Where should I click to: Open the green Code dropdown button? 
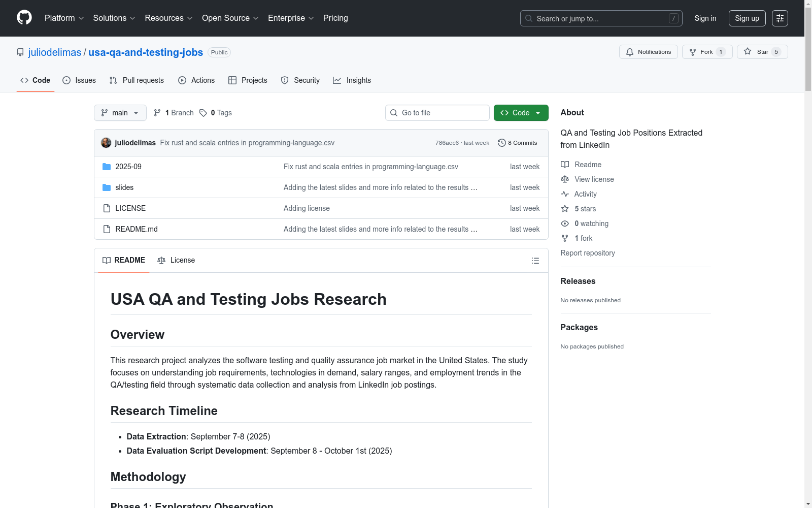[x=521, y=113]
